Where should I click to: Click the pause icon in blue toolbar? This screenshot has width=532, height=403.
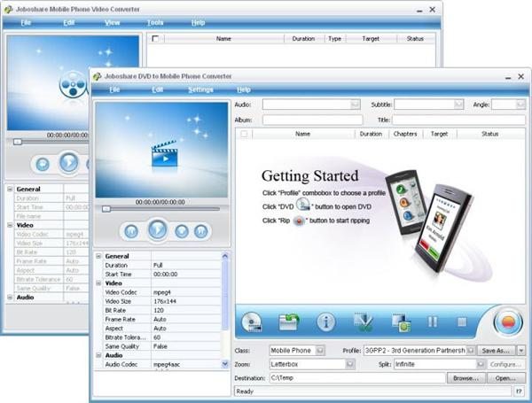tap(433, 322)
